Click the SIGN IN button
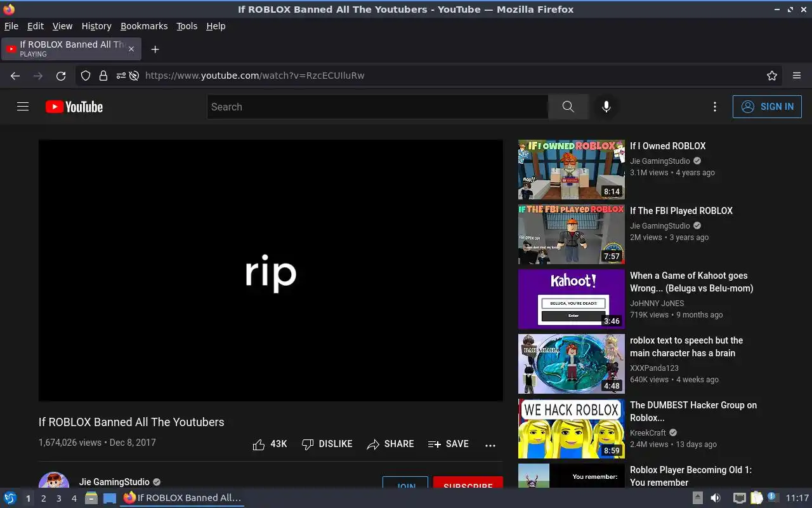 pos(767,107)
